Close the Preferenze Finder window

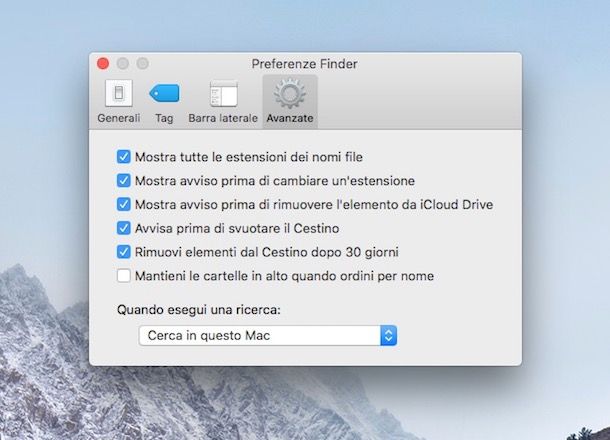point(103,63)
